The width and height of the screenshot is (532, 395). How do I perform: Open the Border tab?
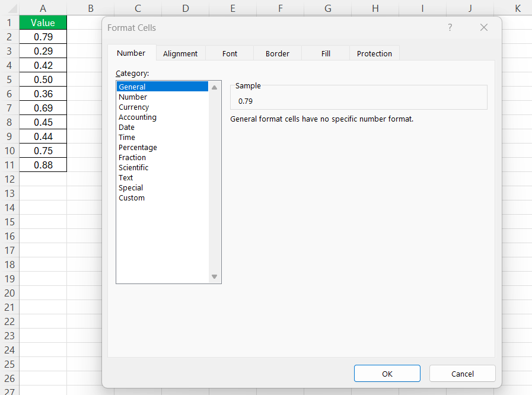278,53
